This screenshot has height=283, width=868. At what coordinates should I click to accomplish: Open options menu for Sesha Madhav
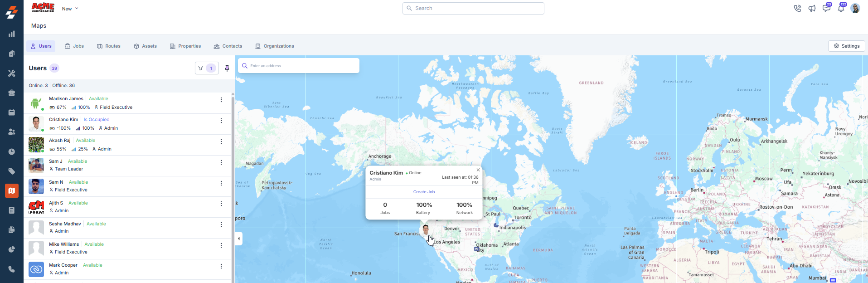click(221, 224)
